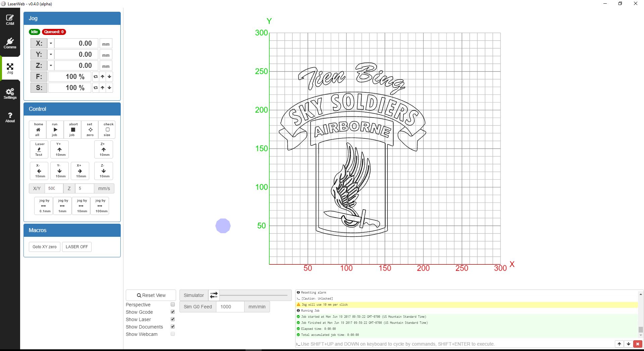Switch to the Jog sidebar tab
Image resolution: width=644 pixels, height=351 pixels.
pyautogui.click(x=10, y=69)
